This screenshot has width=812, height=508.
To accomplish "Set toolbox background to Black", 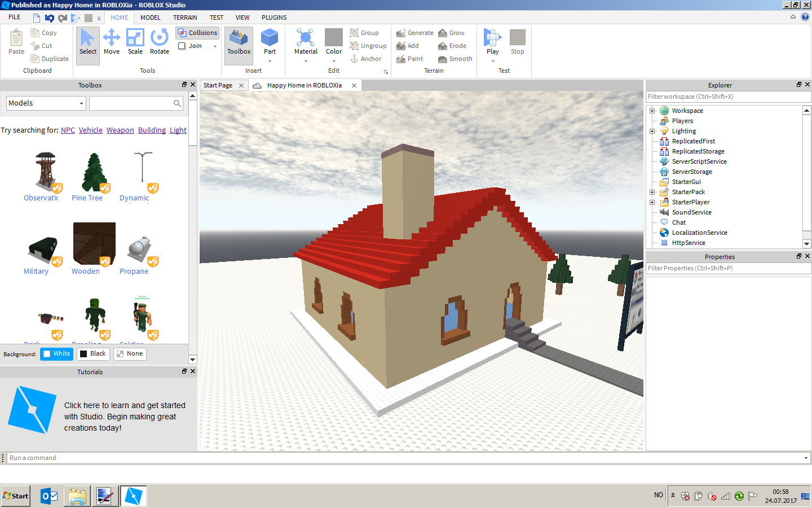I will (x=93, y=354).
